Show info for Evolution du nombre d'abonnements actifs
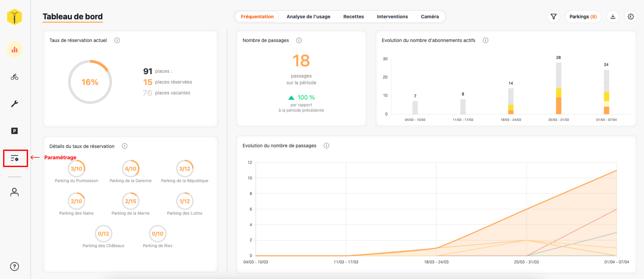The width and height of the screenshot is (644, 279). click(x=485, y=40)
